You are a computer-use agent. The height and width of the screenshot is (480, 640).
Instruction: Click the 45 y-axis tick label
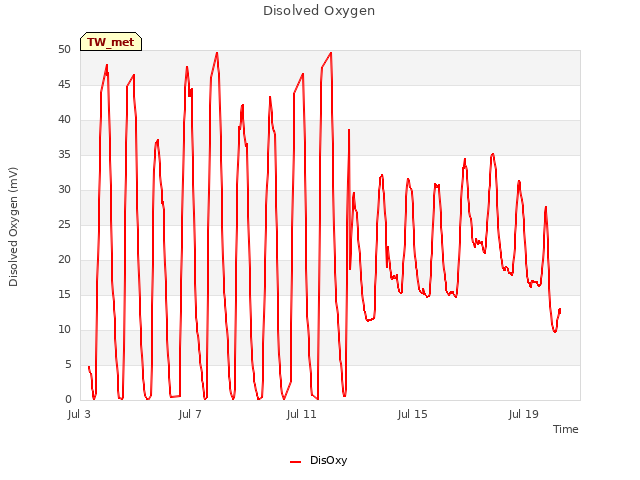tap(64, 84)
